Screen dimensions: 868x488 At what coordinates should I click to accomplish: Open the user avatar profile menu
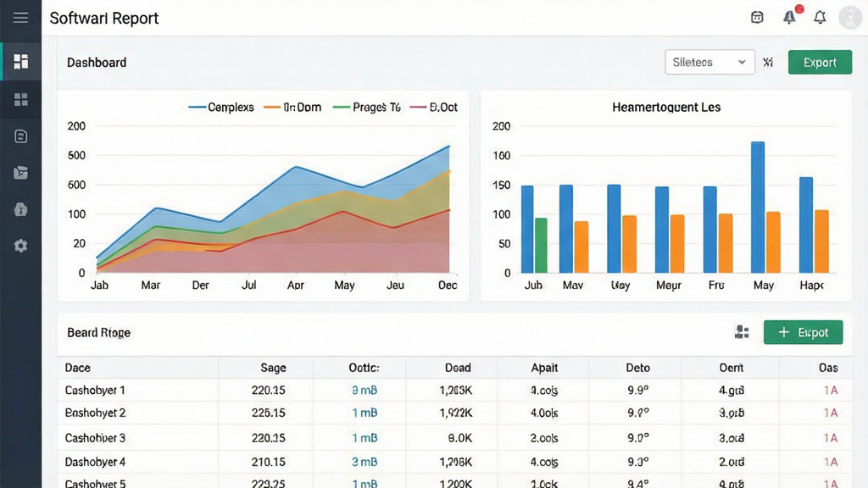coord(849,18)
